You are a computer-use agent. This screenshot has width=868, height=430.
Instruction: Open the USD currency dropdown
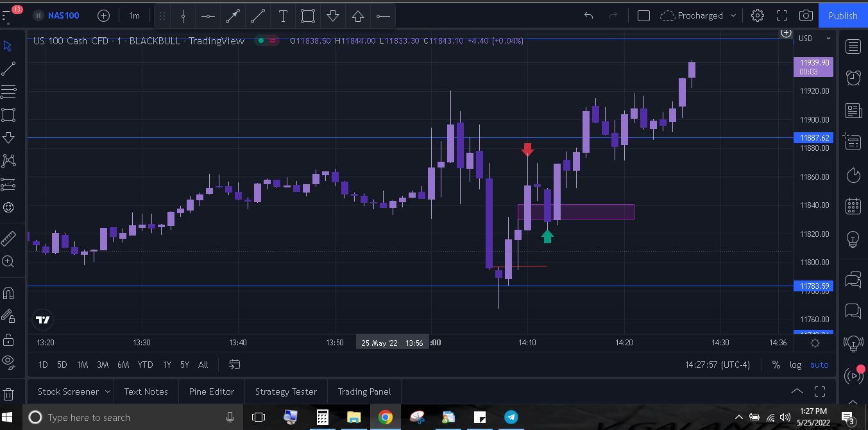click(x=813, y=39)
